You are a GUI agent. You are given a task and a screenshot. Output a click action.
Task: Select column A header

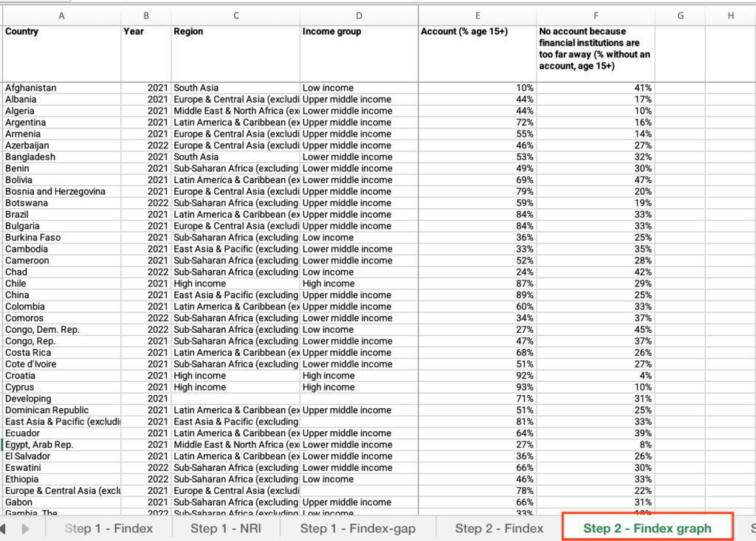[x=62, y=16]
